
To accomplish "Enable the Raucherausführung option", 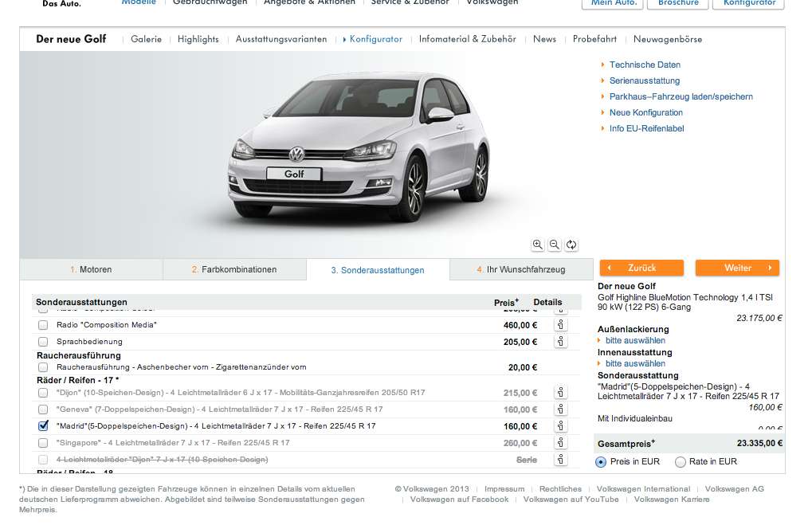I will 43,367.
